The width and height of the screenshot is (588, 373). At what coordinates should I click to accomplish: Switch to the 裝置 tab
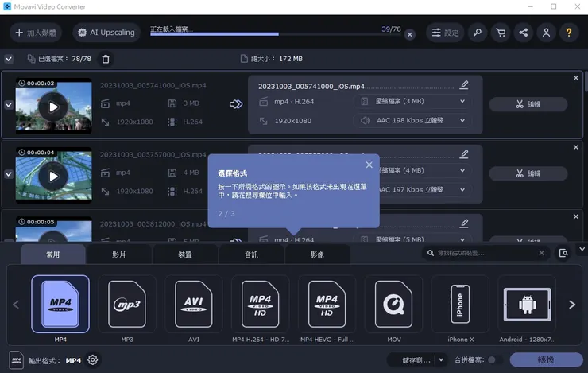tap(185, 254)
